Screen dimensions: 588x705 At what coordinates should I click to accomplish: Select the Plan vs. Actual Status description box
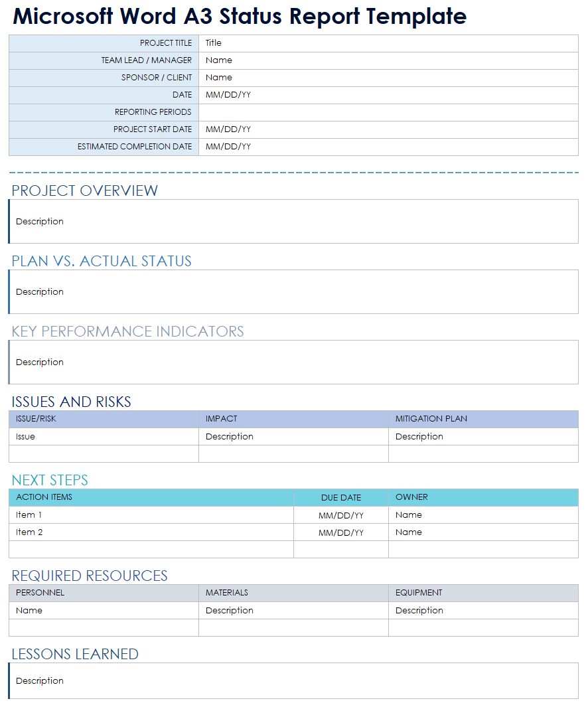pyautogui.click(x=293, y=292)
